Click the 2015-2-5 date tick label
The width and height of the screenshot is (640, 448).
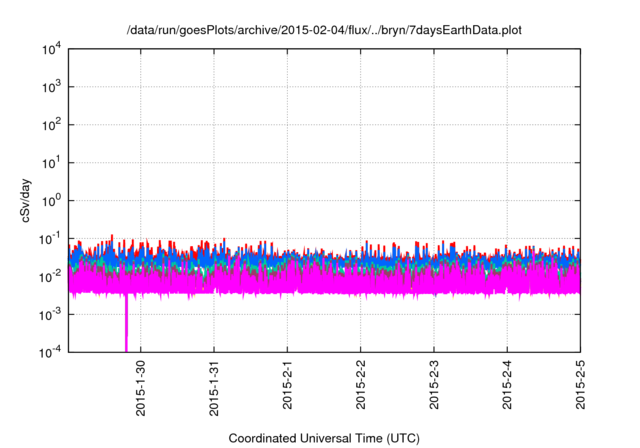(580, 385)
